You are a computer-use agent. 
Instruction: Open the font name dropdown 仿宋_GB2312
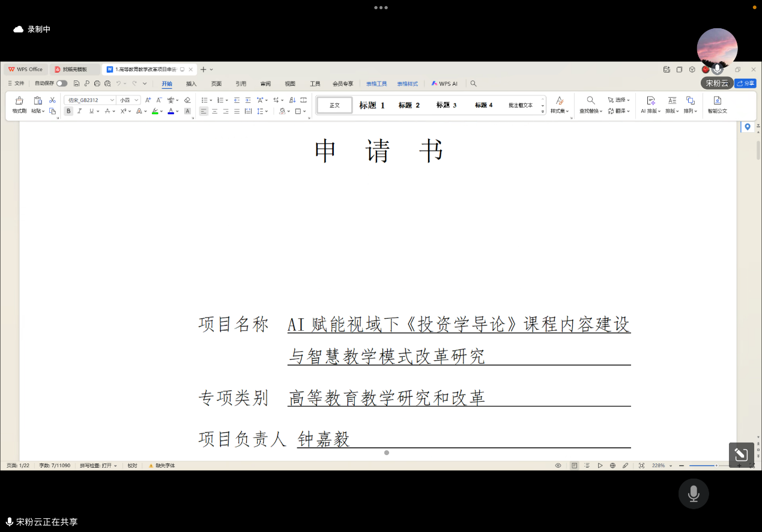tap(90, 100)
